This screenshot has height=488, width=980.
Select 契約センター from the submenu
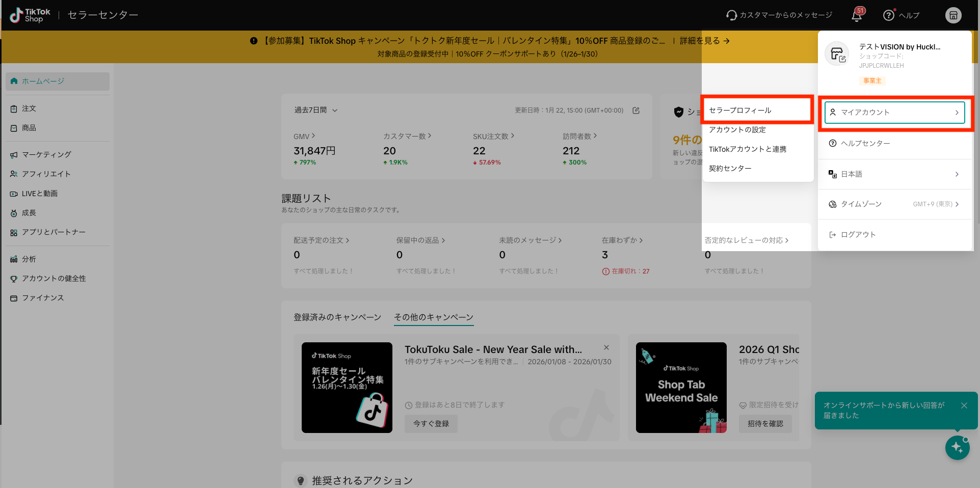[x=758, y=169]
